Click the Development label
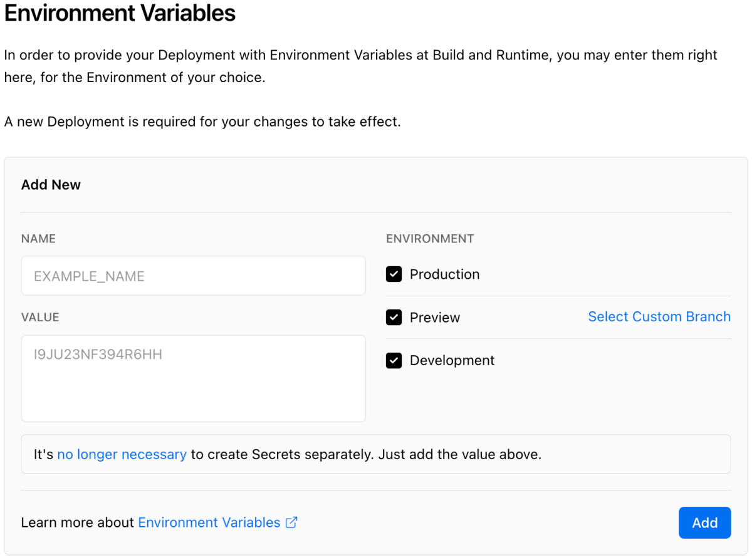The width and height of the screenshot is (752, 560). [452, 361]
